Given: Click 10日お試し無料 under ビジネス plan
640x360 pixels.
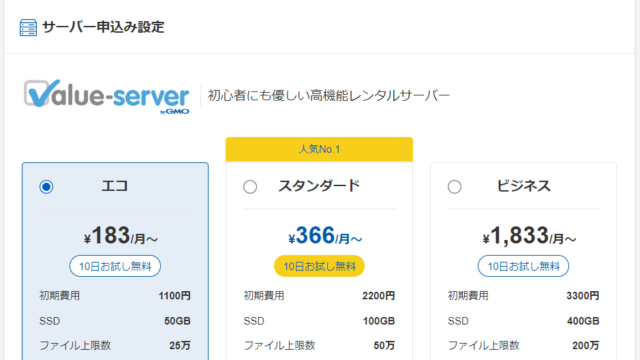Looking at the screenshot, I should [x=523, y=266].
